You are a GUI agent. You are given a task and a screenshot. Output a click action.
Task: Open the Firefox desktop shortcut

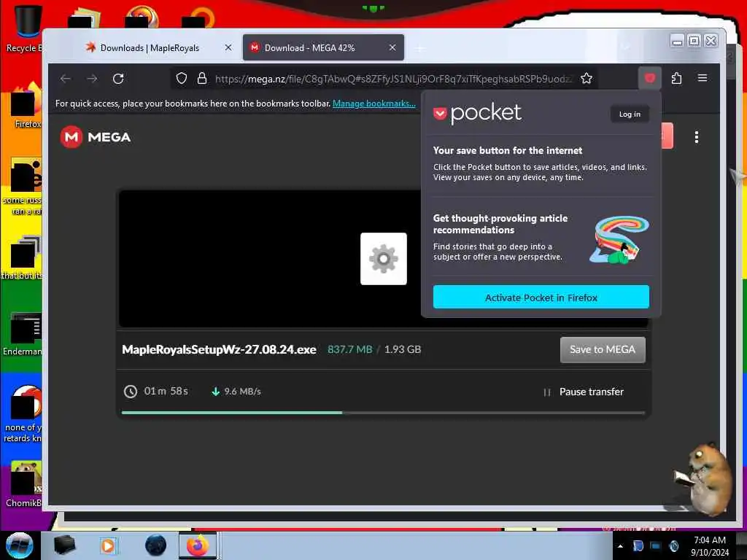coord(26,105)
